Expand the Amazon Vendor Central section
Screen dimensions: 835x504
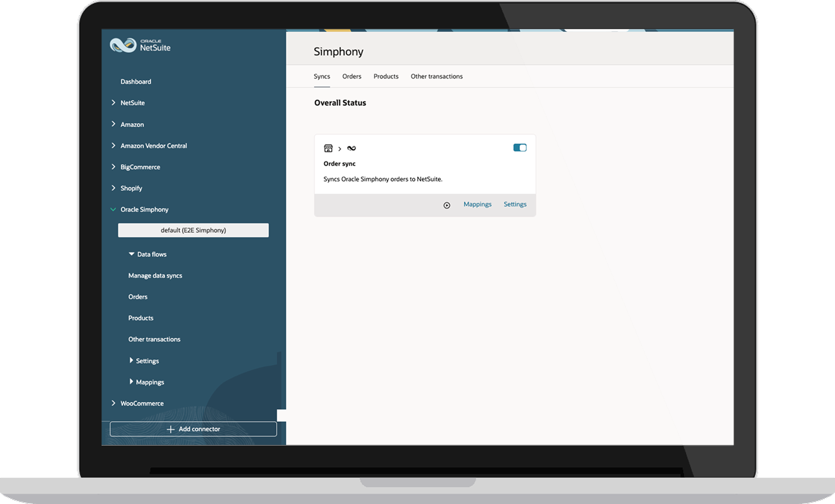tap(114, 146)
